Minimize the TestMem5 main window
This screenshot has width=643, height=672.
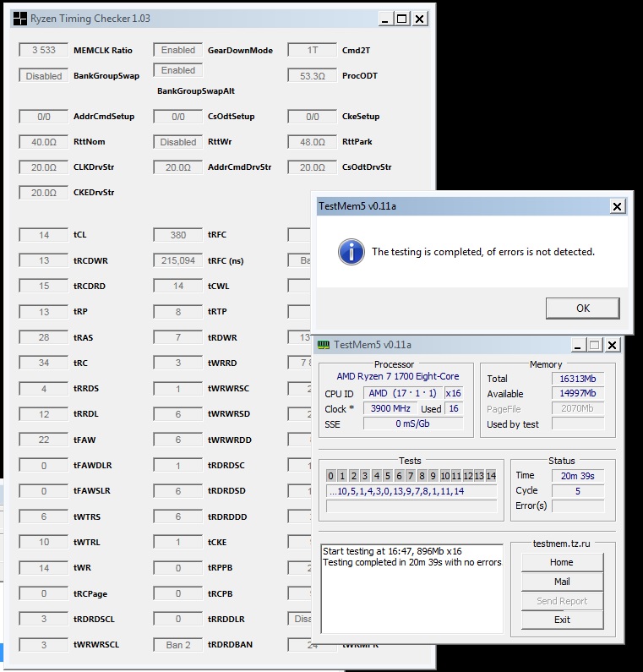point(577,345)
